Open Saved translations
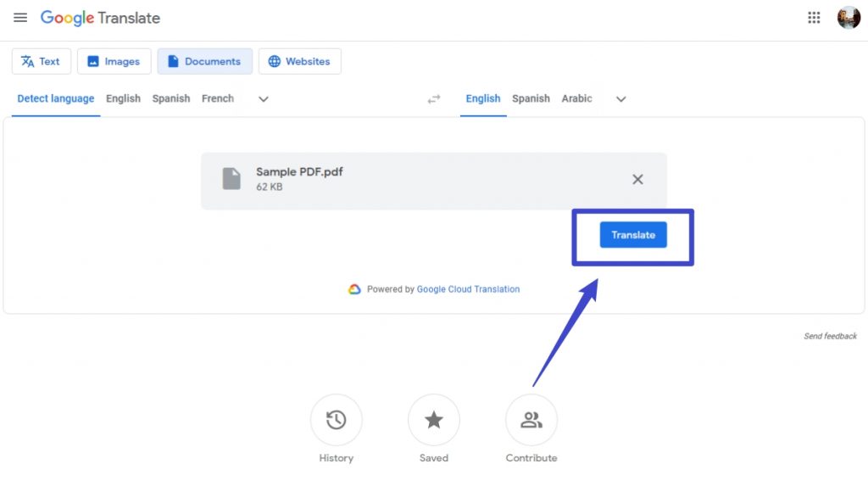 (x=433, y=420)
